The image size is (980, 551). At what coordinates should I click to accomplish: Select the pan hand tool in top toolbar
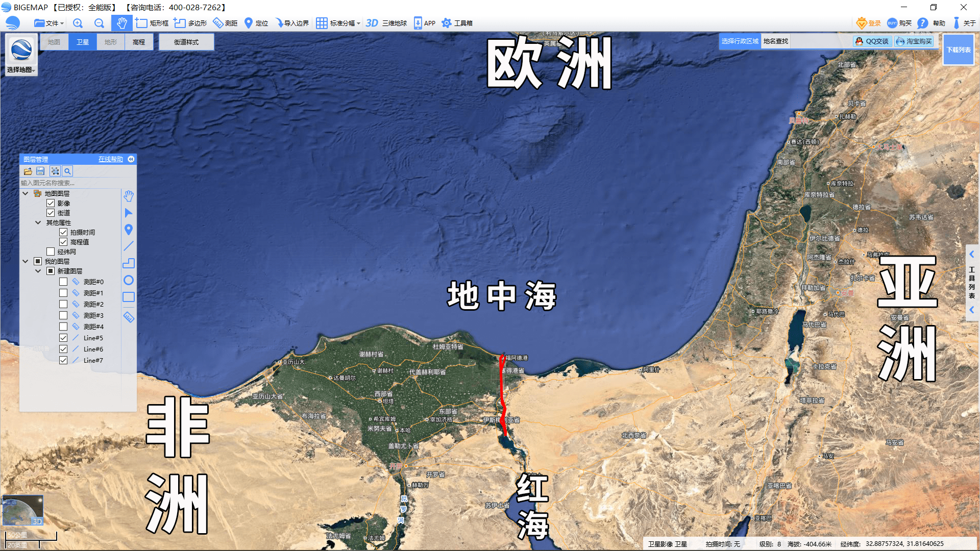click(121, 23)
